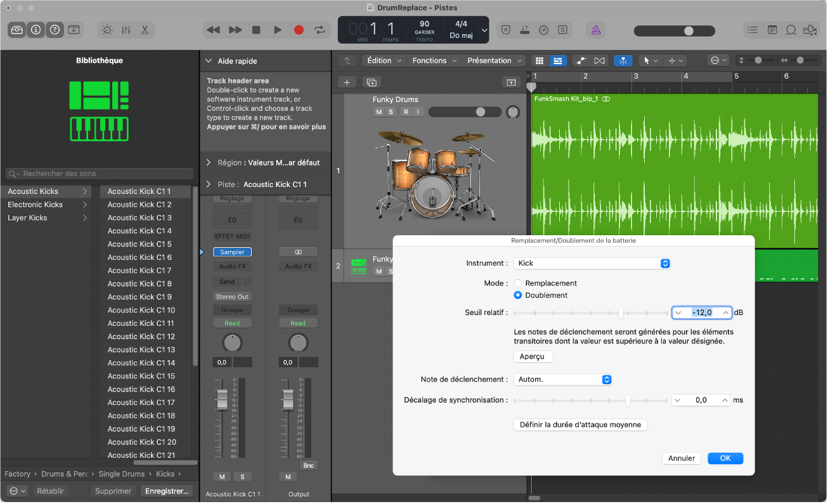The image size is (828, 504).
Task: Click the Fast Forward transport button
Action: (235, 30)
